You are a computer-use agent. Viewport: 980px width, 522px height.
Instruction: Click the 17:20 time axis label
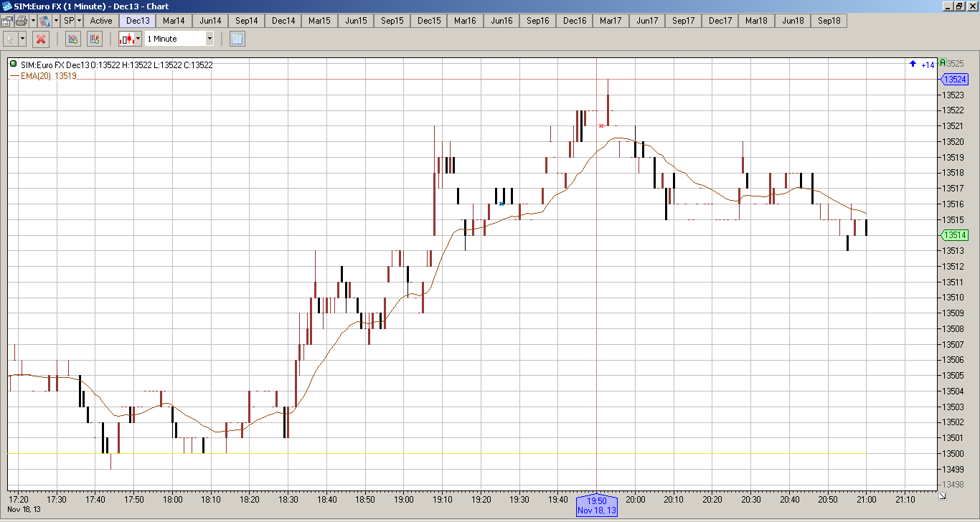(x=19, y=500)
